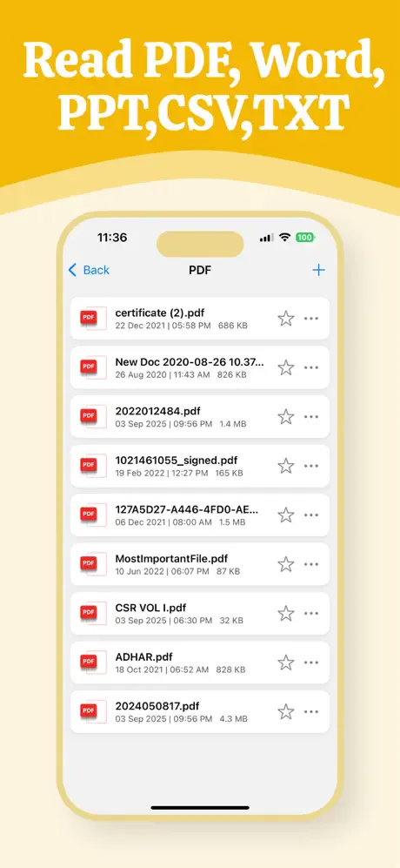
Task: Click the 87 KB file size
Action: pyautogui.click(x=228, y=571)
